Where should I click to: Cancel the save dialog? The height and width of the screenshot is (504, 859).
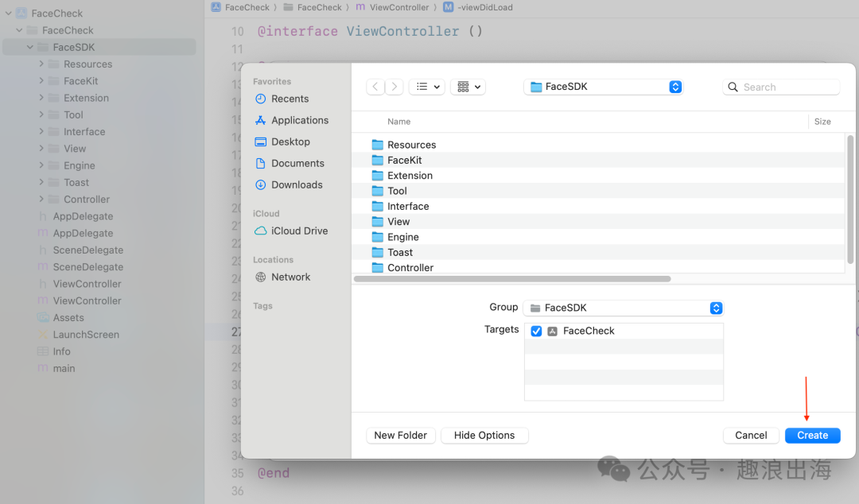point(751,435)
